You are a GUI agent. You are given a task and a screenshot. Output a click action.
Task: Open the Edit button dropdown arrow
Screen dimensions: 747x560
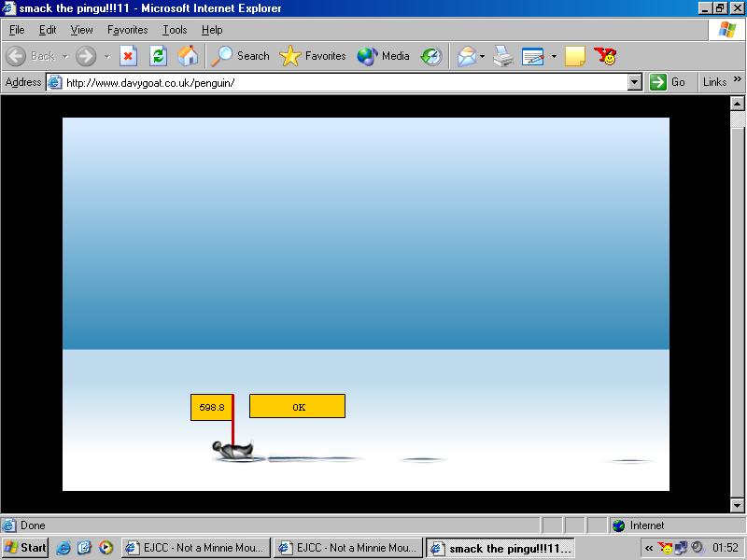[x=554, y=56]
